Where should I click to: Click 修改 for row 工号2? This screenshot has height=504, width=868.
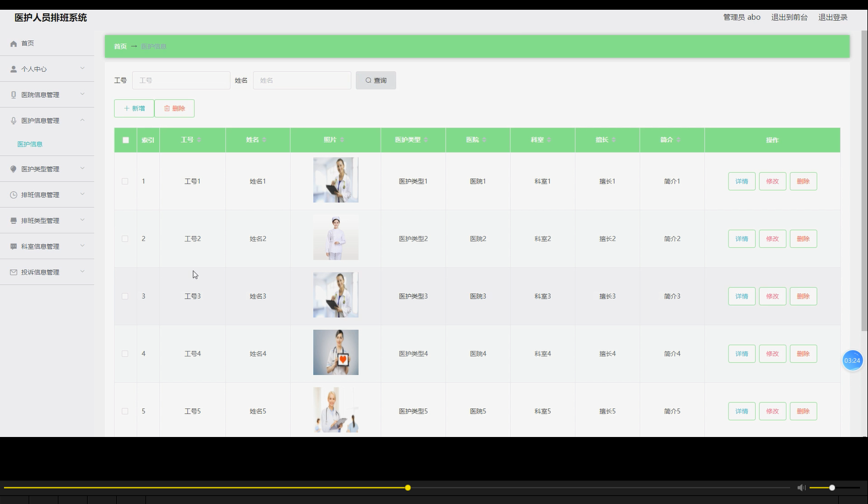click(772, 239)
